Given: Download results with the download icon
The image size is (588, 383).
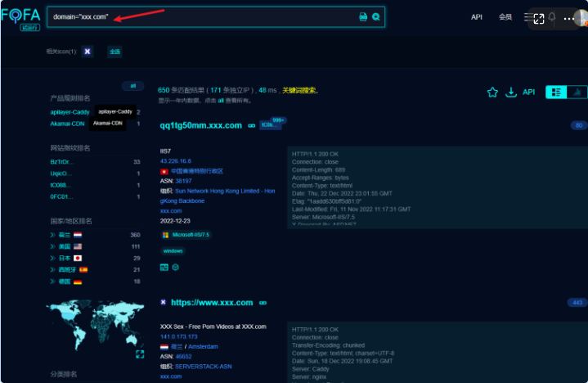Looking at the screenshot, I should coord(511,92).
